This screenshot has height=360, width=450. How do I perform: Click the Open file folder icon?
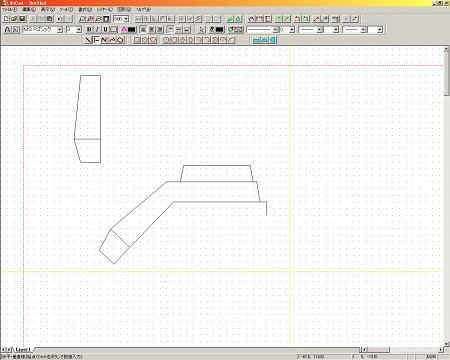click(14, 19)
